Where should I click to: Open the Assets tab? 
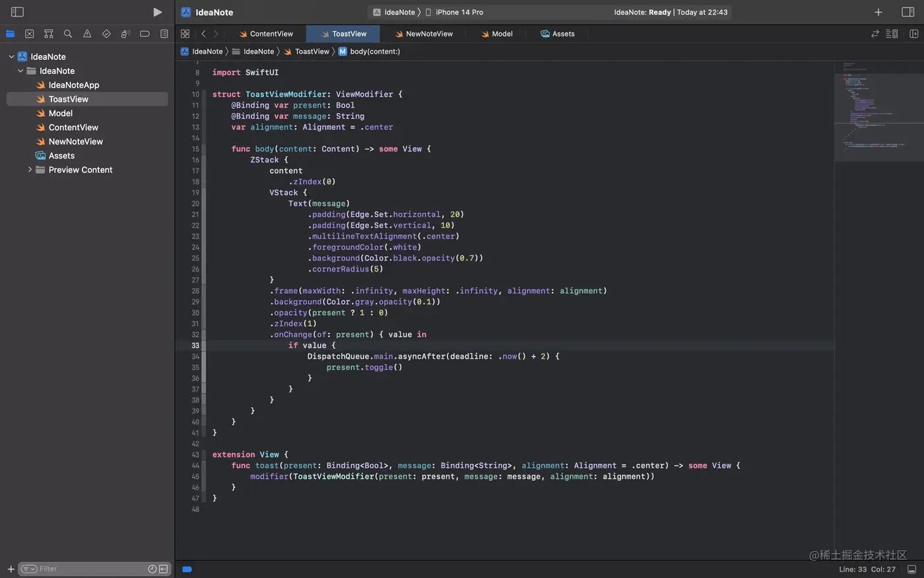click(x=558, y=34)
